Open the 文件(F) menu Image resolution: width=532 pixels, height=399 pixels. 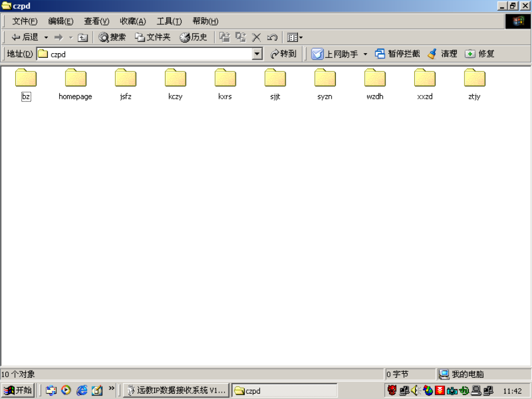(x=25, y=21)
